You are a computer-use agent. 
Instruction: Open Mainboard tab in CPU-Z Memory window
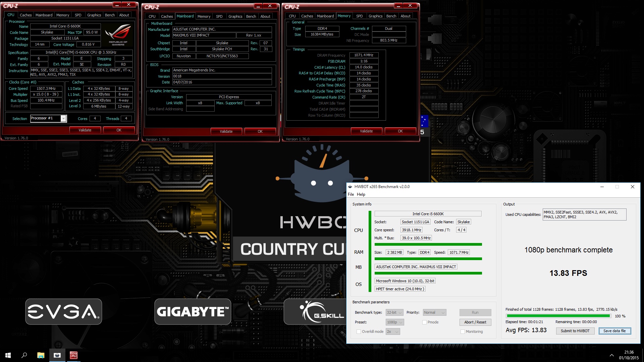(x=325, y=16)
